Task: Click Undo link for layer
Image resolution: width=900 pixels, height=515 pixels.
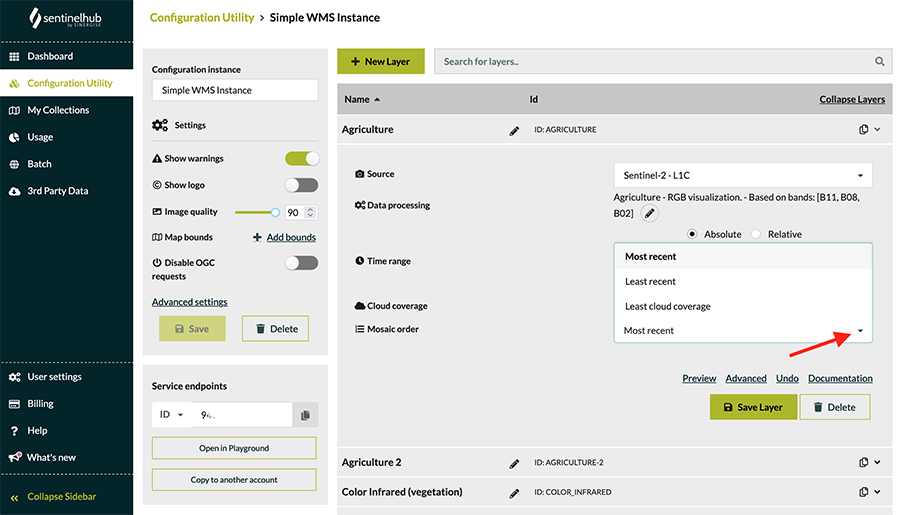Action: pyautogui.click(x=787, y=378)
